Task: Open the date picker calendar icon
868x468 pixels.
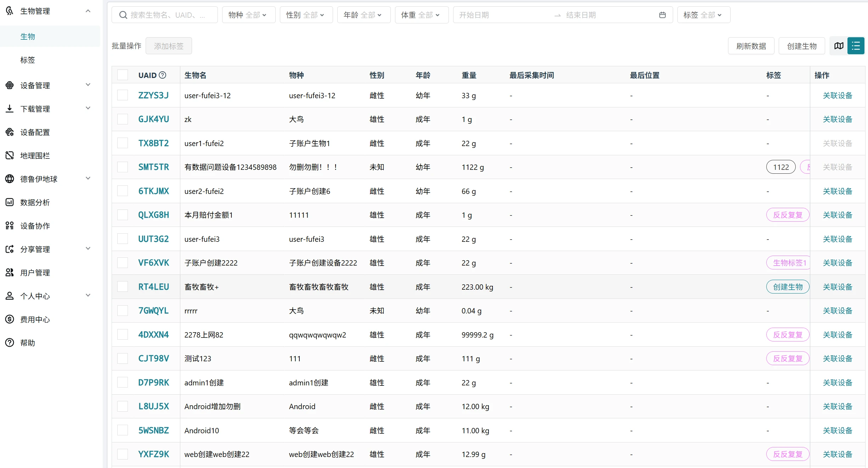Action: pos(662,15)
